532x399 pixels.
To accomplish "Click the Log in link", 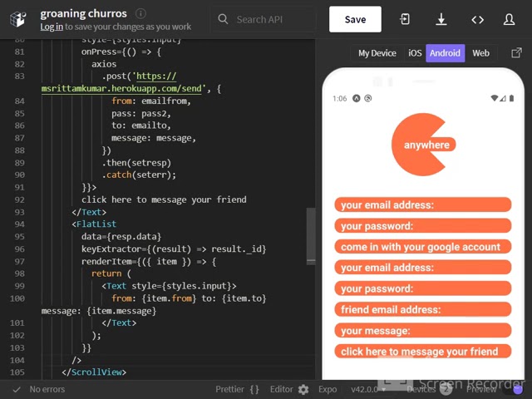I will pyautogui.click(x=52, y=27).
